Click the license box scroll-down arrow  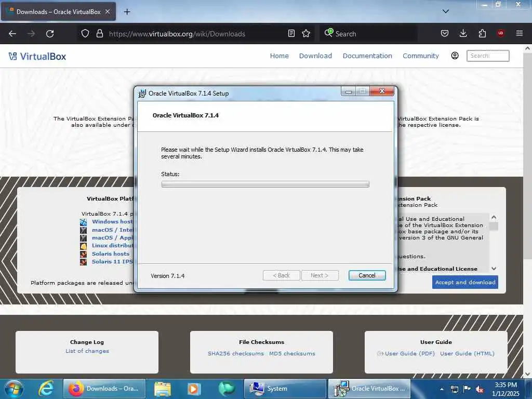tap(494, 269)
